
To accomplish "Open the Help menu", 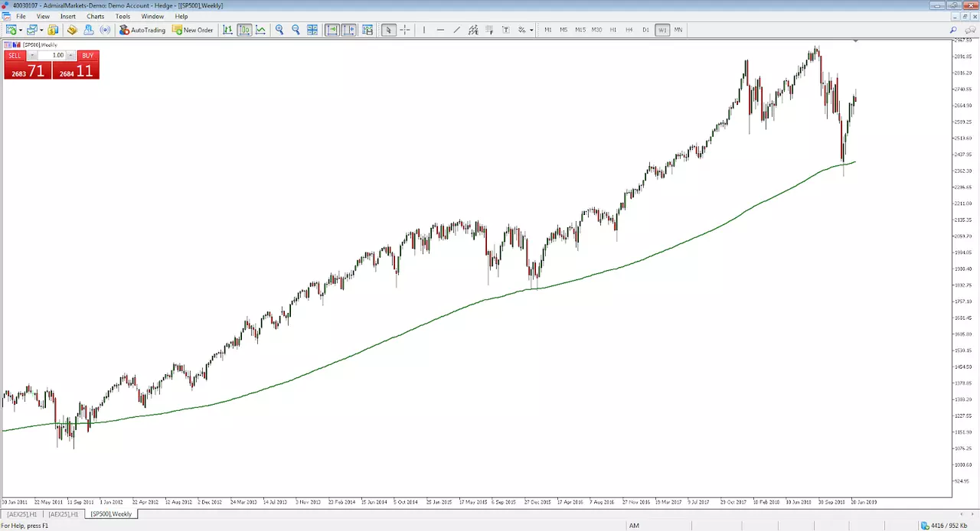I will tap(181, 16).
